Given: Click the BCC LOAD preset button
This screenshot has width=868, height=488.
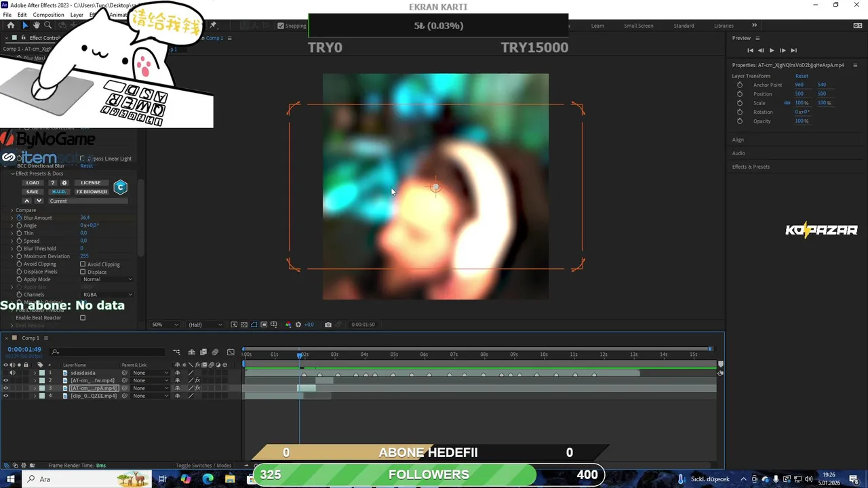Looking at the screenshot, I should 33,183.
